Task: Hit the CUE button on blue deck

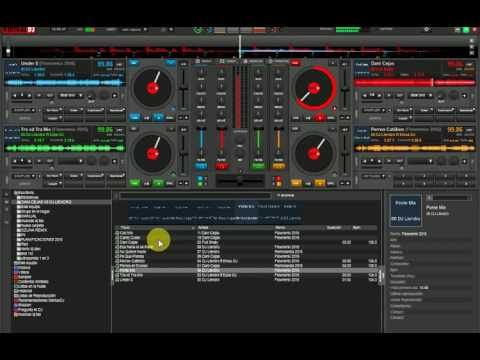Action: click(x=135, y=117)
